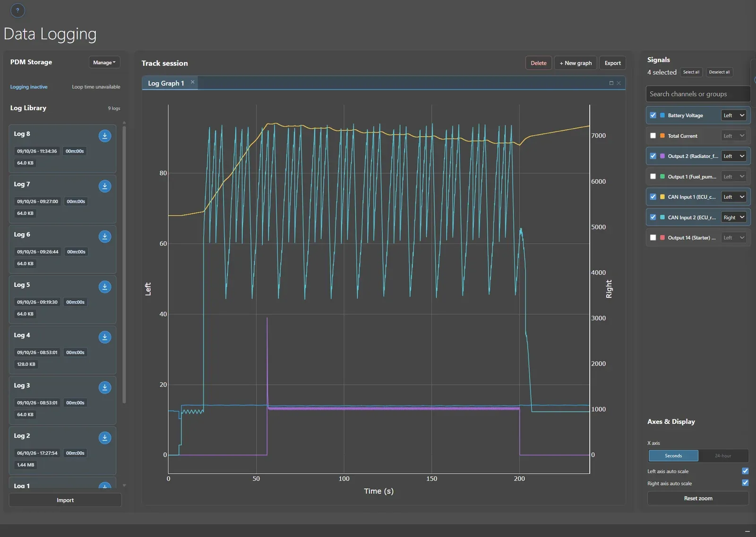Open the Battery Voltage axis dropdown

click(734, 115)
